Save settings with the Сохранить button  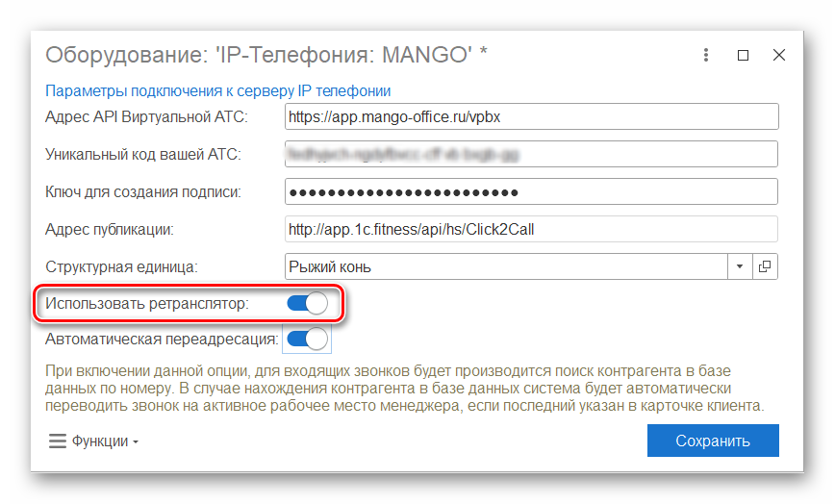[713, 441]
